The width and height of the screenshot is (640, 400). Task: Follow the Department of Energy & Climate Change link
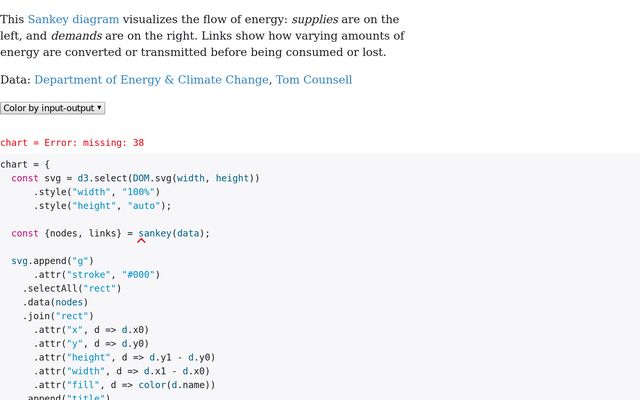pos(151,79)
